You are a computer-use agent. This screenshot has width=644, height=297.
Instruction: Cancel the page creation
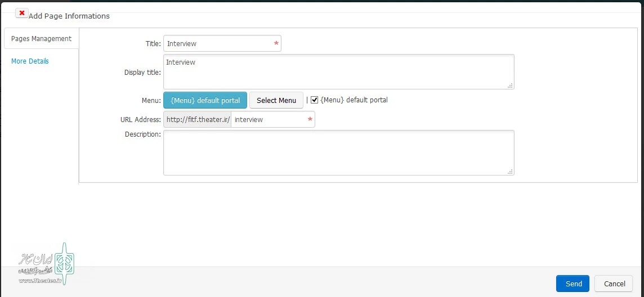[614, 283]
